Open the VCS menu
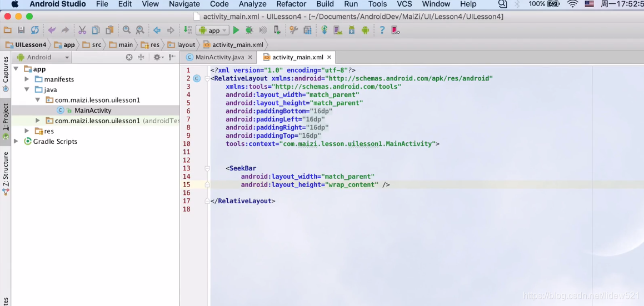644x306 pixels. (404, 4)
